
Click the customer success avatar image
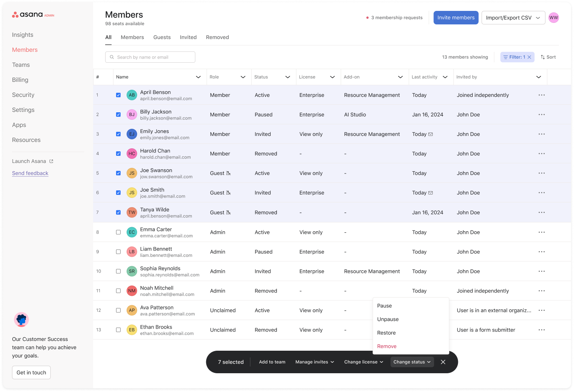click(21, 320)
